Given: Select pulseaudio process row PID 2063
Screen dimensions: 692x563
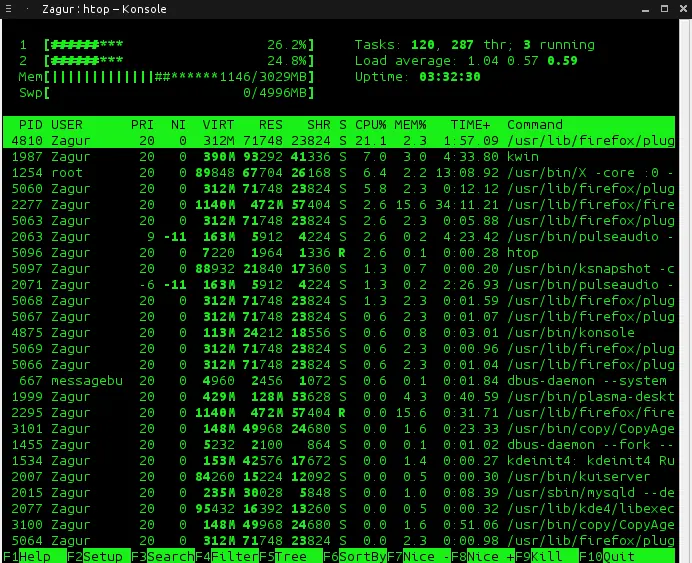Looking at the screenshot, I should click(339, 236).
